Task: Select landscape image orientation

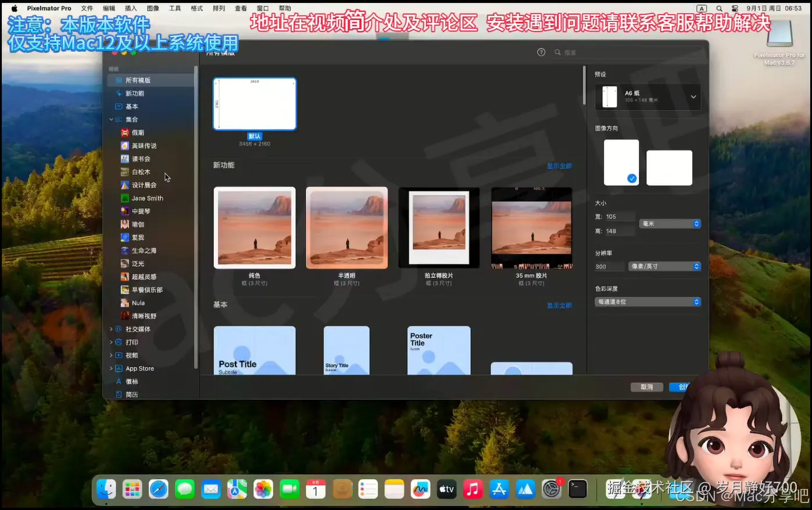Action: [669, 167]
